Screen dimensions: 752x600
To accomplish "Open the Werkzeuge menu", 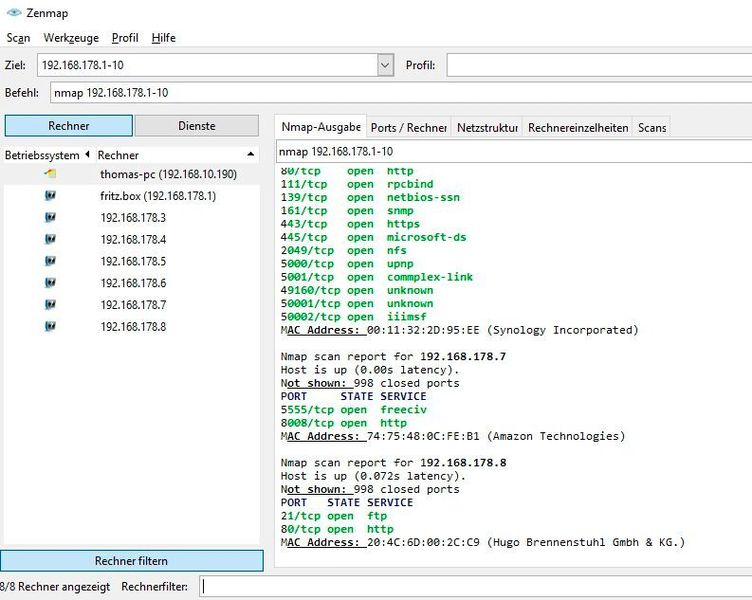I will click(71, 38).
